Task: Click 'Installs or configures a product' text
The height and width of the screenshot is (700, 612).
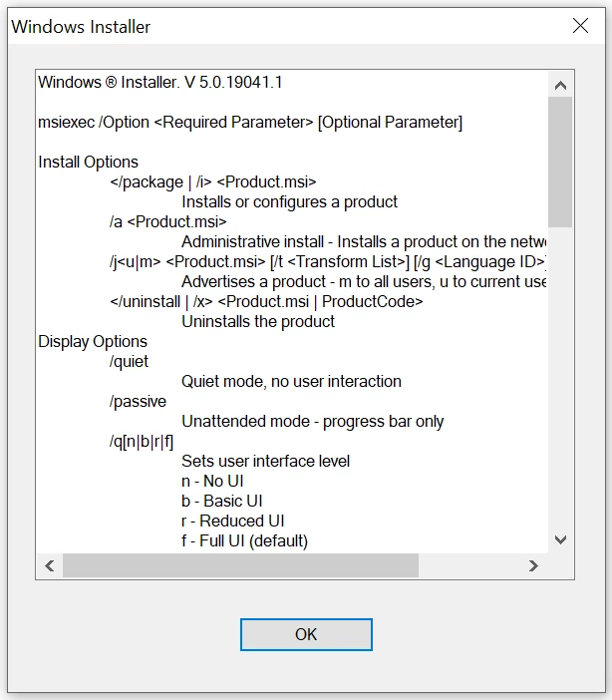Action: [289, 201]
